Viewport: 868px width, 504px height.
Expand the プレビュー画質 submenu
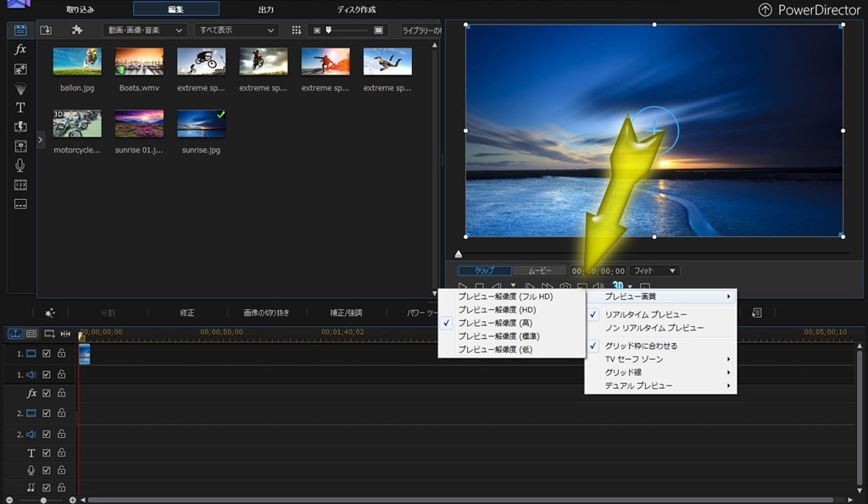click(x=660, y=296)
